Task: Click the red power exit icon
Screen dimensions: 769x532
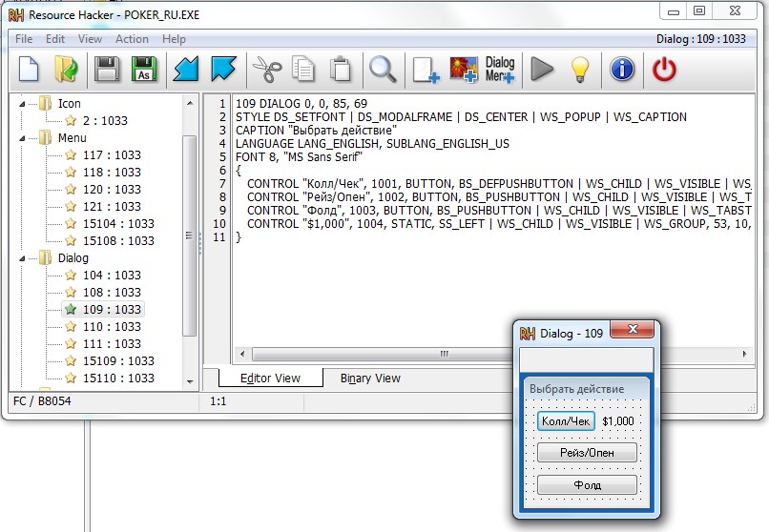Action: click(x=664, y=69)
